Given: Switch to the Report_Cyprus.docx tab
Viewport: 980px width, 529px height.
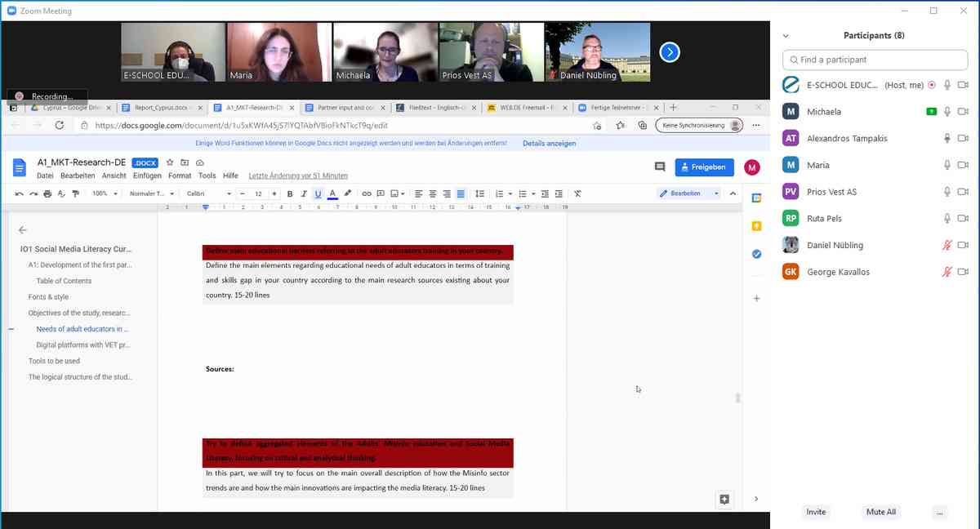Looking at the screenshot, I should point(163,107).
